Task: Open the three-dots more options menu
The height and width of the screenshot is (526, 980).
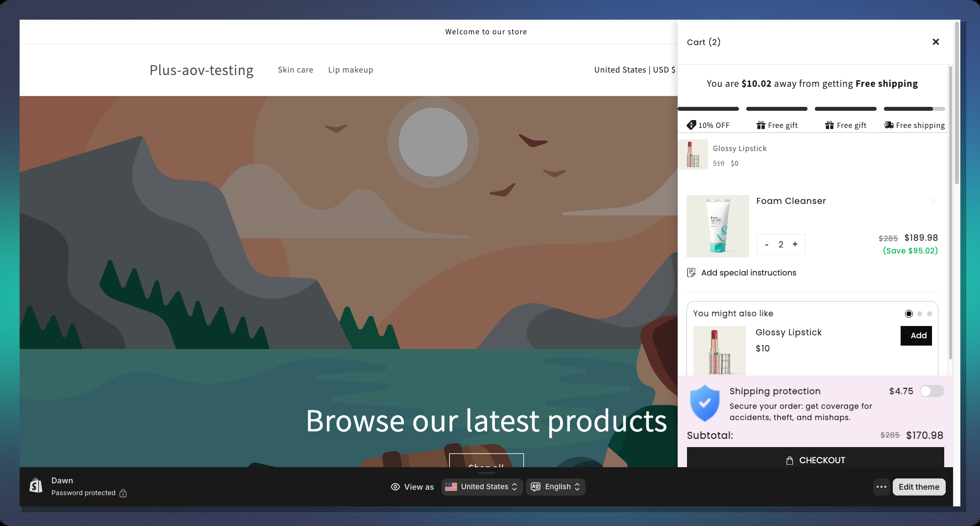Action: 881,487
